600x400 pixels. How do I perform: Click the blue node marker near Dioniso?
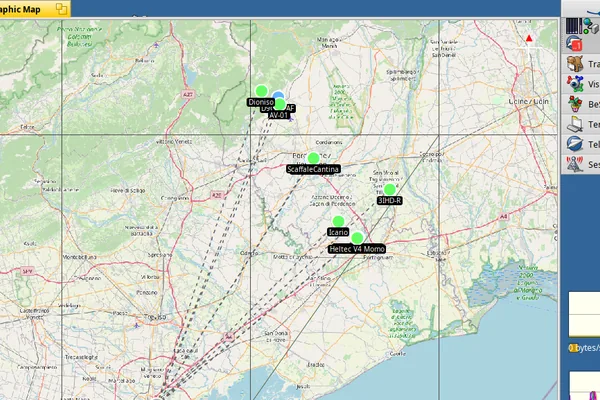point(278,96)
